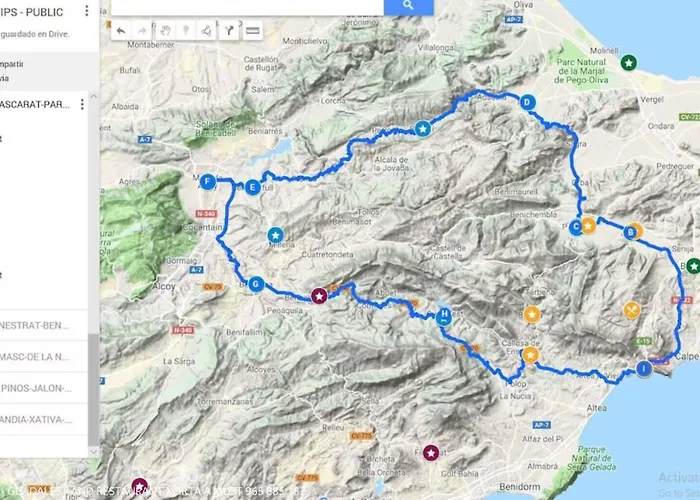Click the Redo arrow in the map toolbar
Image resolution: width=700 pixels, height=500 pixels.
click(x=142, y=31)
